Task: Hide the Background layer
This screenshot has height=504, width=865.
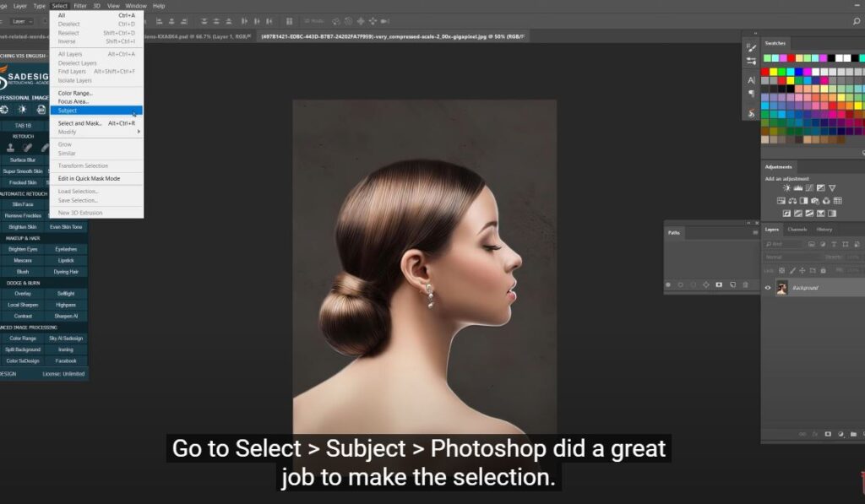Action: [x=768, y=288]
